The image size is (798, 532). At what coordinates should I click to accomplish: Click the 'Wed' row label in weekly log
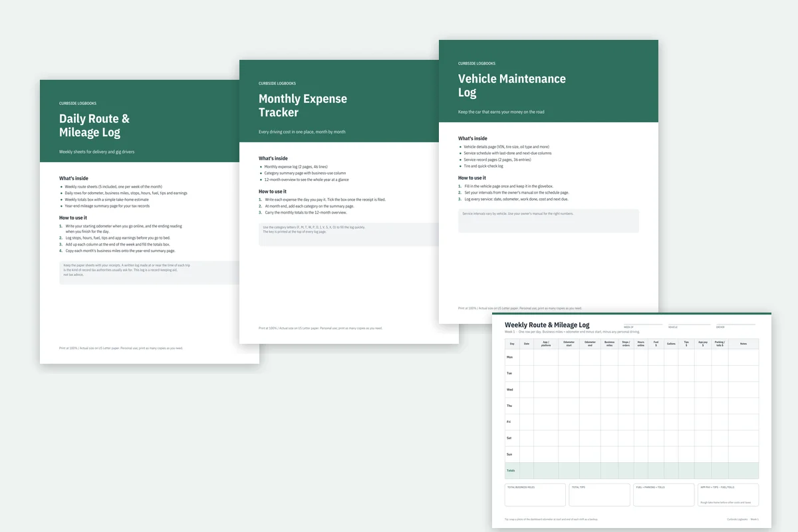(x=510, y=390)
